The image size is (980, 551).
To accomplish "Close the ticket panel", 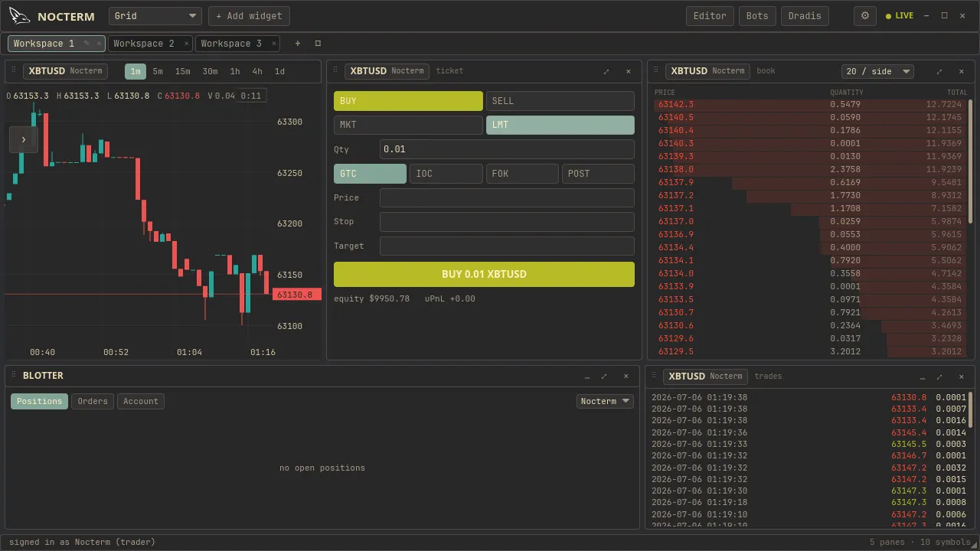I will (x=629, y=71).
